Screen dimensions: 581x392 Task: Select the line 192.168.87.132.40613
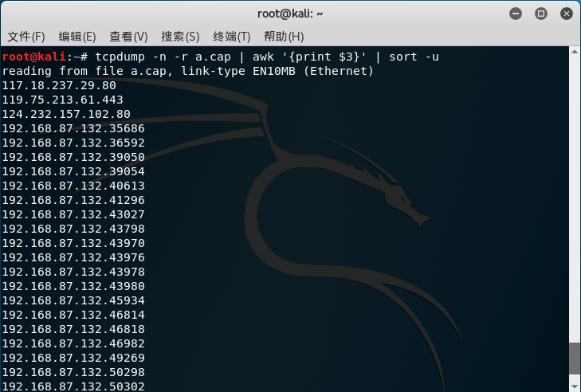click(73, 186)
